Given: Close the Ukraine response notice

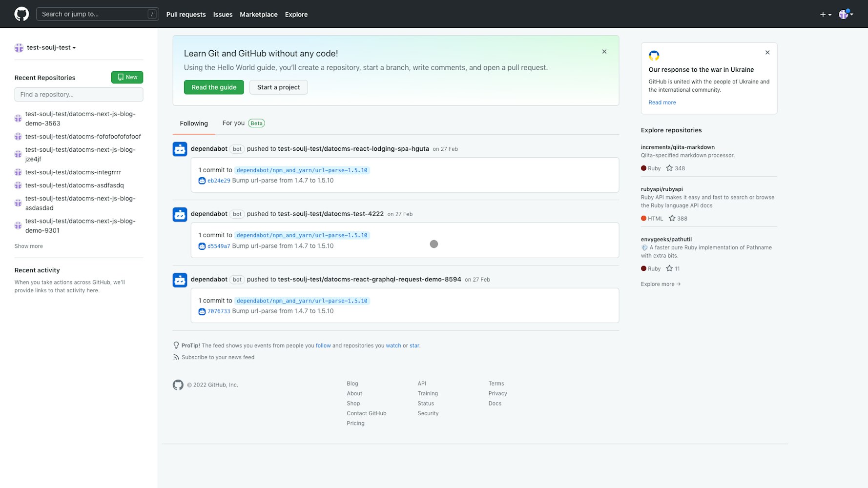Looking at the screenshot, I should [x=767, y=53].
